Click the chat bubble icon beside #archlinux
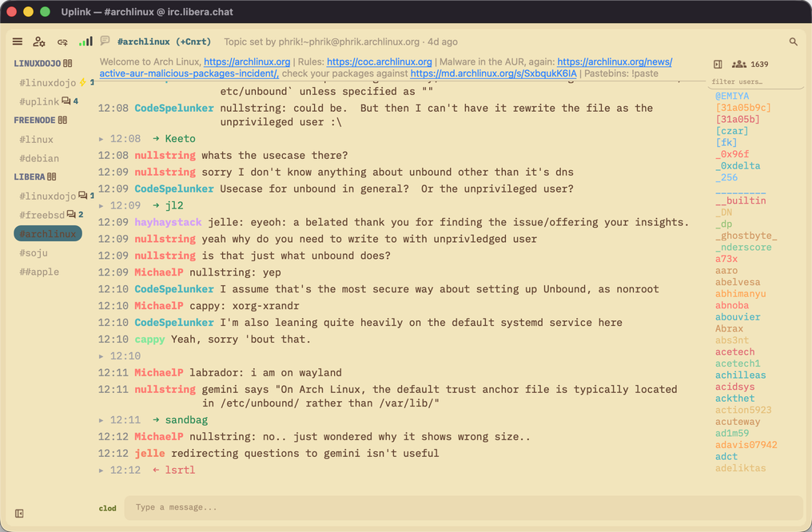Screen dimensions: 812x532 105,41
